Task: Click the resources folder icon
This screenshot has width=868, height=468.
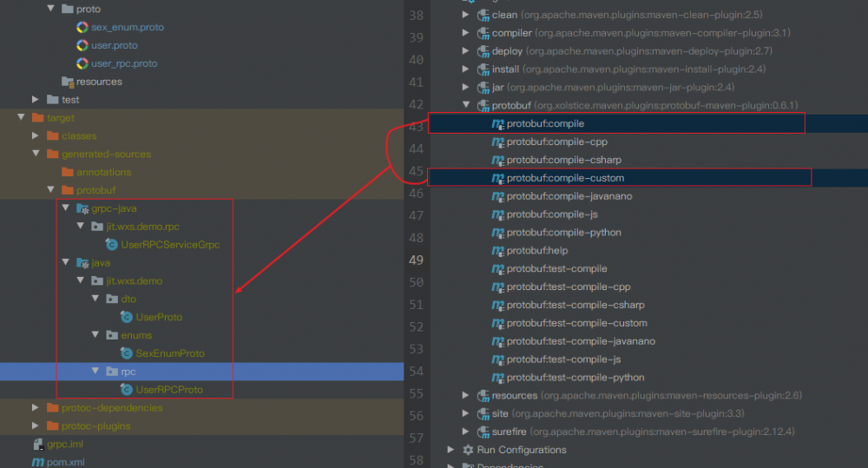Action: click(68, 82)
